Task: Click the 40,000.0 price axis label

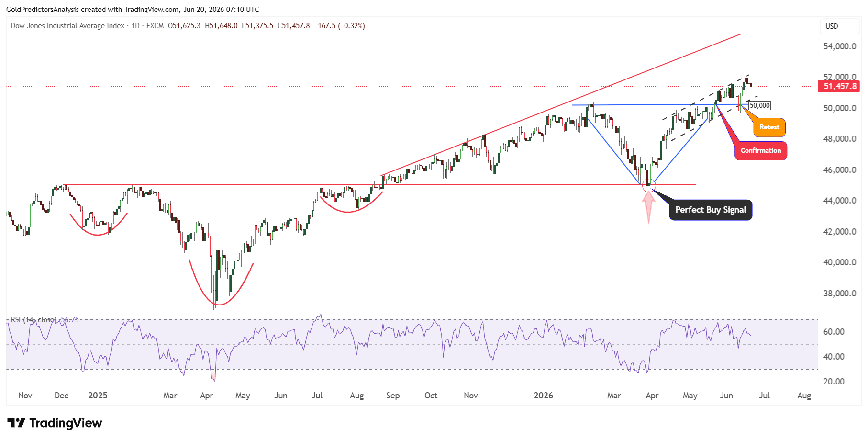Action: tap(840, 262)
